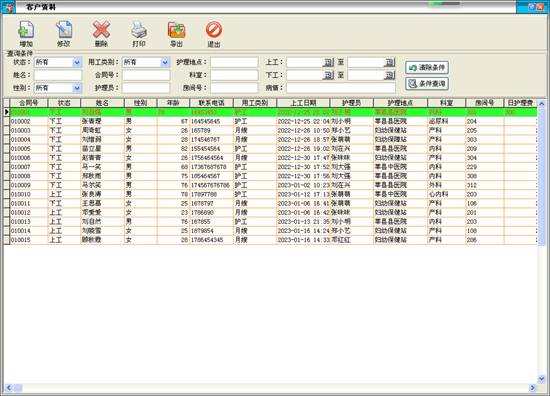Click the 条件查询 (query) button
550x396 pixels.
(427, 83)
